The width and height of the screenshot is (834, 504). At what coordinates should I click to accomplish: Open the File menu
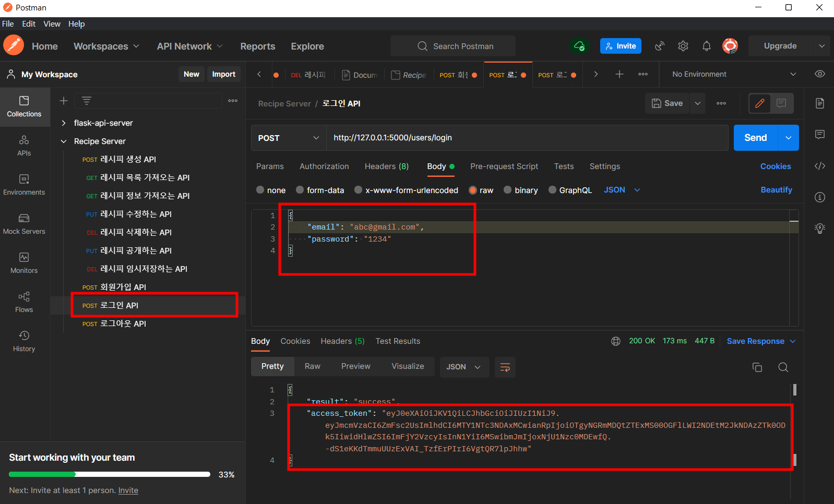coord(8,24)
